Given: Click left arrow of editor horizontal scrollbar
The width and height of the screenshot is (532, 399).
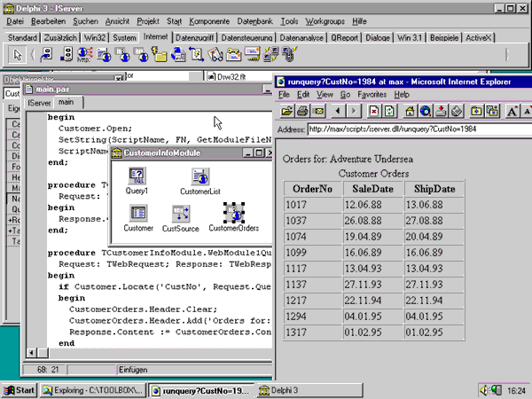Looking at the screenshot, I should 32,353.
